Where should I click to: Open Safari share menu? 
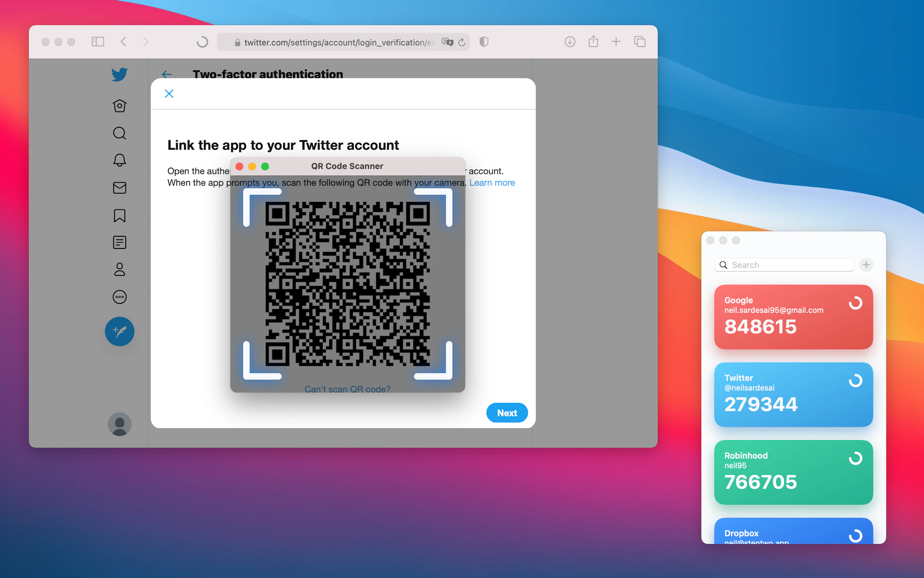593,41
